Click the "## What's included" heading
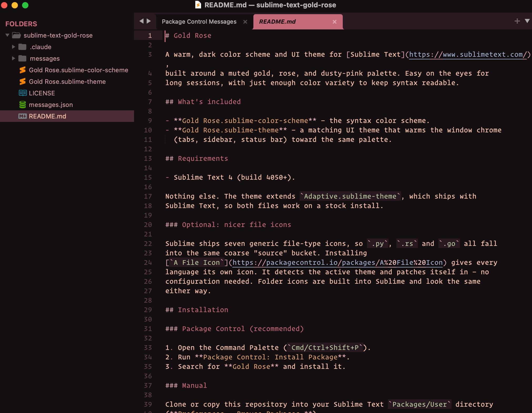Screen dimensions: 532x413 tap(203, 102)
